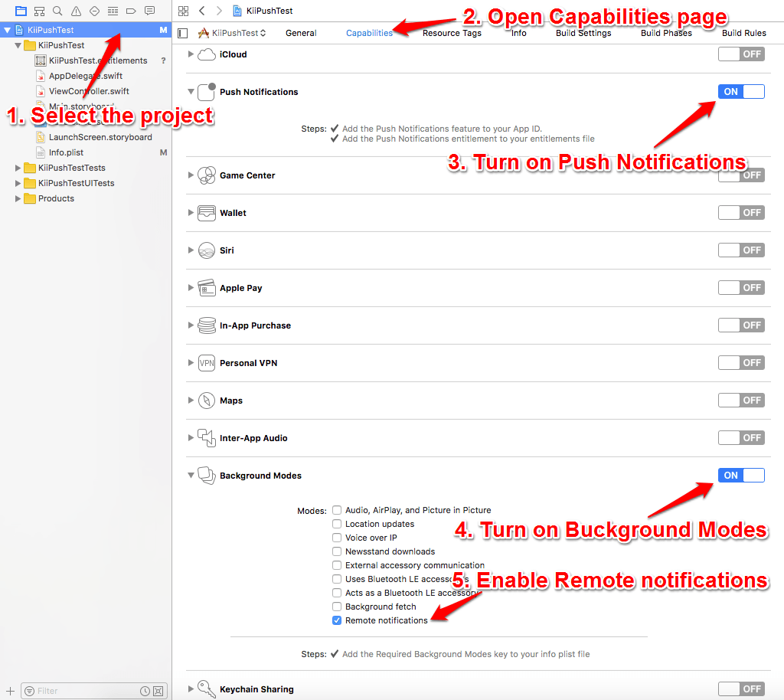
Task: Expand the Products folder
Action: pyautogui.click(x=18, y=198)
